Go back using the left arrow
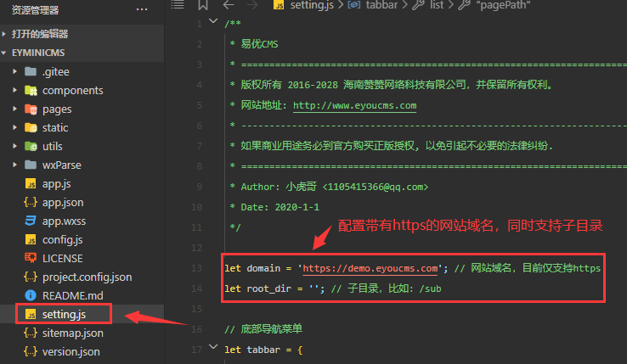The width and height of the screenshot is (627, 364). pos(229,5)
